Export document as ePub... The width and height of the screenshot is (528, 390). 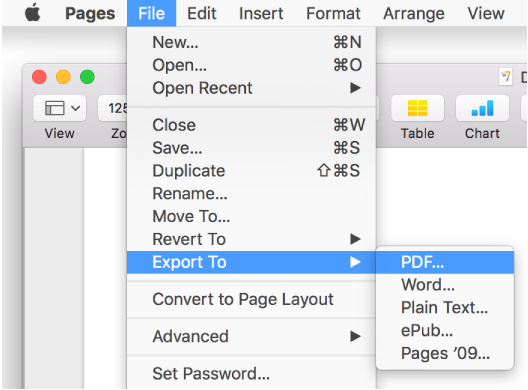coord(445,330)
